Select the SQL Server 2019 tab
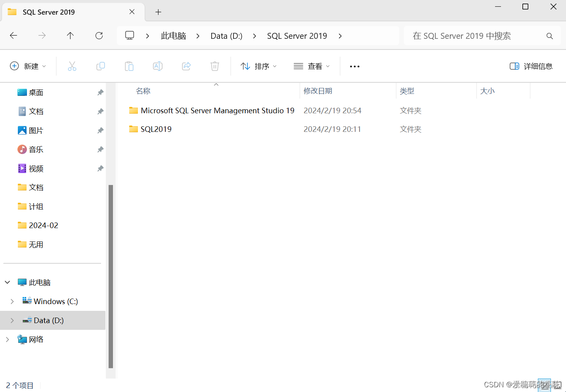This screenshot has height=392, width=566. [x=73, y=12]
